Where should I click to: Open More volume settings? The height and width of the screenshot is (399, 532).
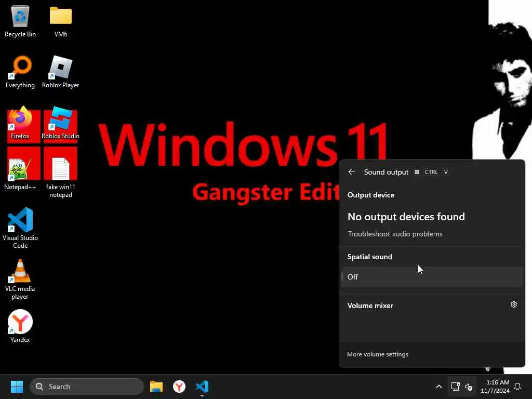(x=378, y=354)
